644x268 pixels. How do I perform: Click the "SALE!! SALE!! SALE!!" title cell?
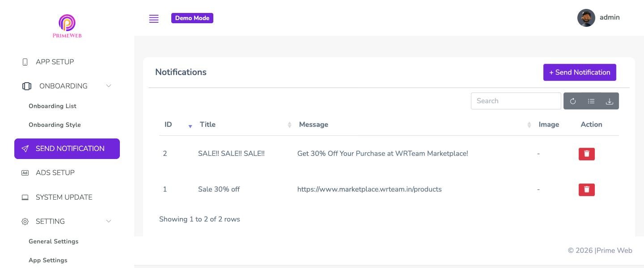pyautogui.click(x=231, y=154)
